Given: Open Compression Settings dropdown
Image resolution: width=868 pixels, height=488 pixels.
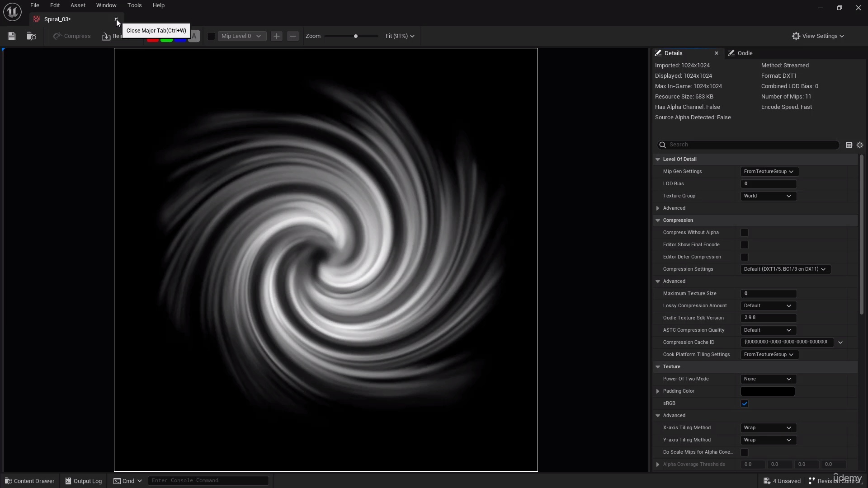Looking at the screenshot, I should [x=785, y=269].
